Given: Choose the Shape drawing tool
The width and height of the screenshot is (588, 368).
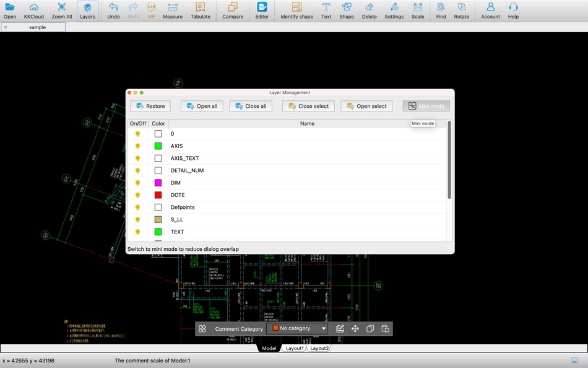Looking at the screenshot, I should [x=347, y=11].
